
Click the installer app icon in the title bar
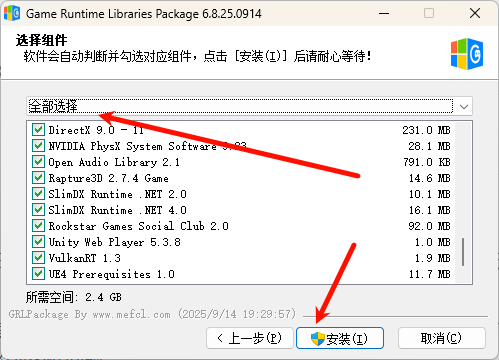12,13
